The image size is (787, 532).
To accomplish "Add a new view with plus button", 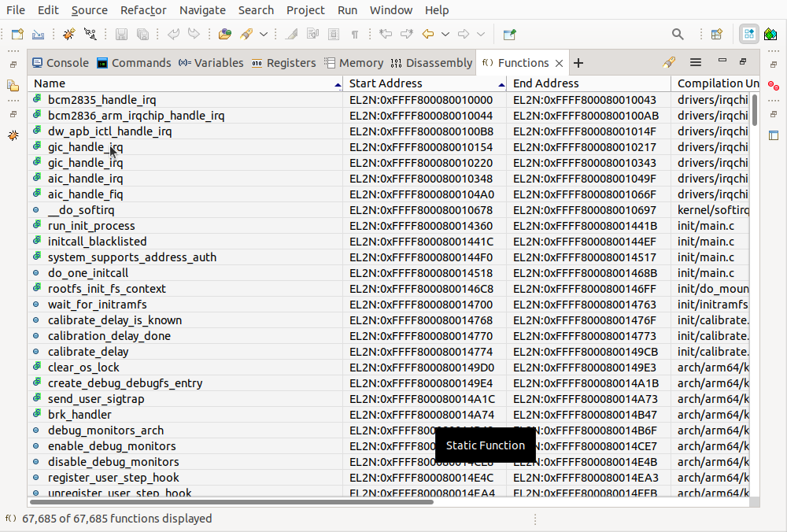I will (x=578, y=63).
